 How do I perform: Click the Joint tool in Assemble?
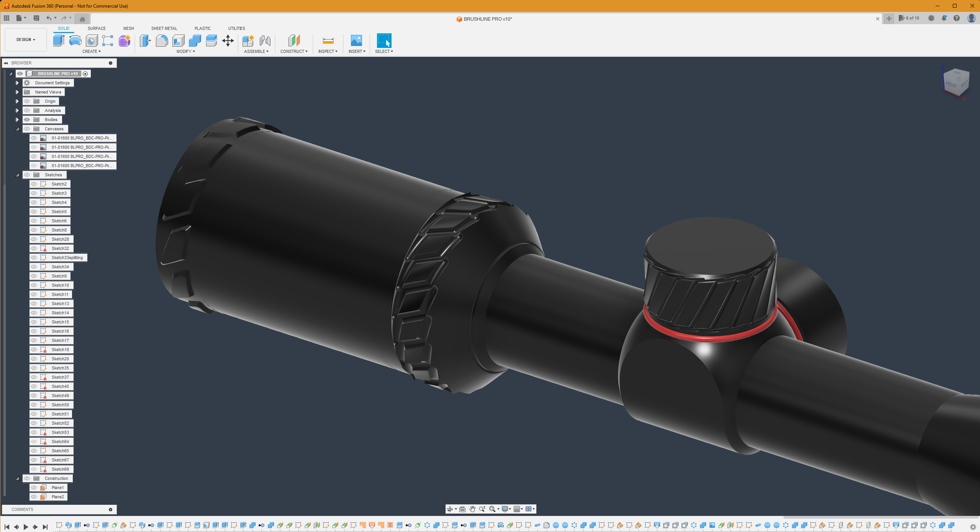[x=265, y=40]
